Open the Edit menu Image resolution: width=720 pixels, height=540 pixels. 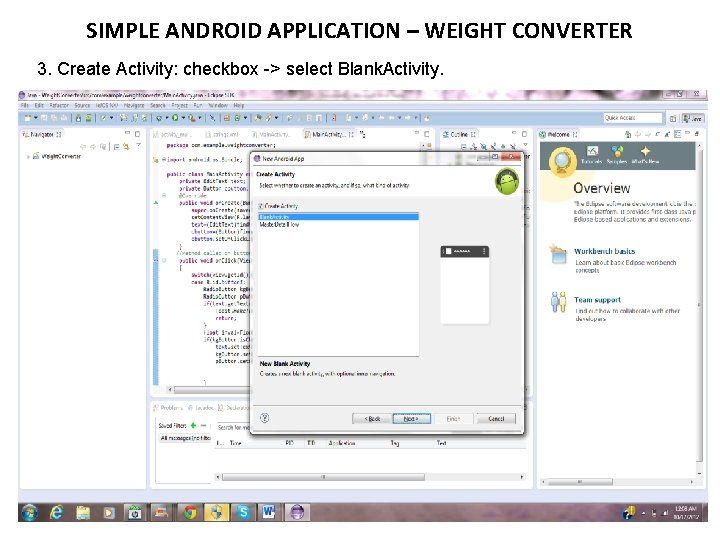[x=39, y=106]
